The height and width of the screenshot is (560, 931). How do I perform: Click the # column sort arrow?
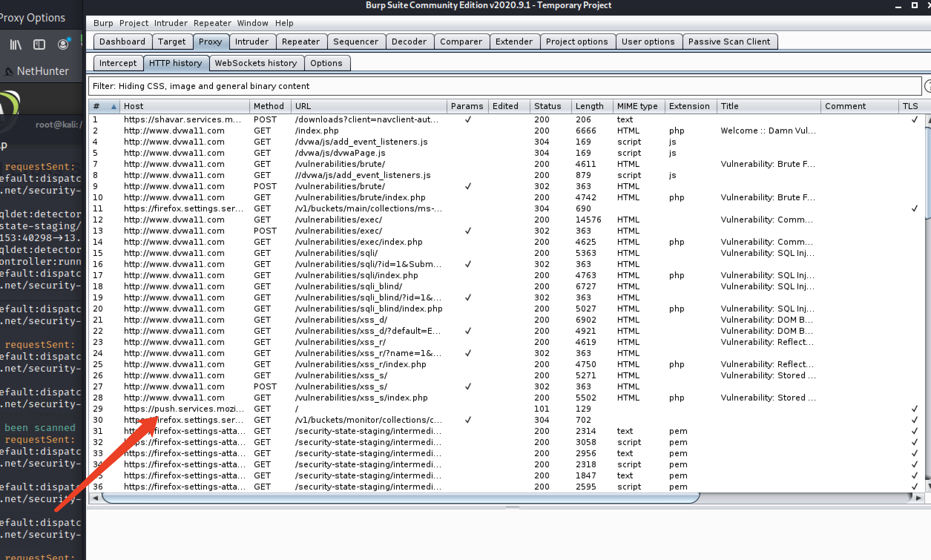[113, 106]
